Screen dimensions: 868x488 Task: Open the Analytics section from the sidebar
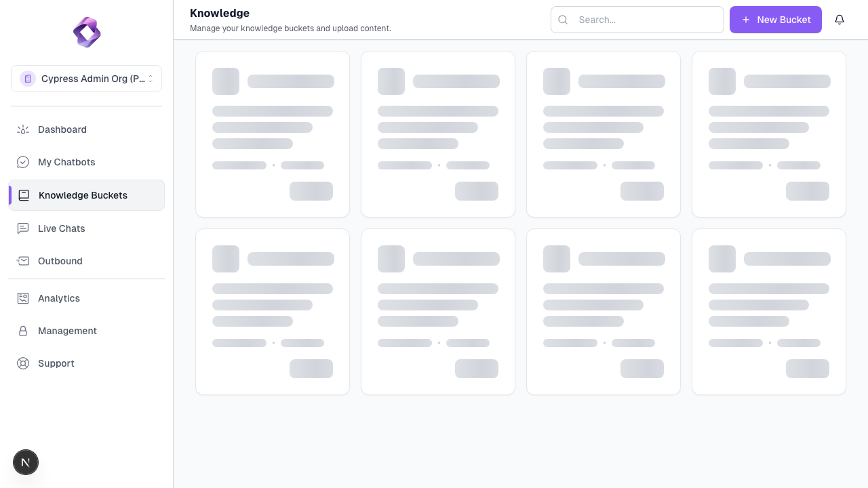click(59, 298)
